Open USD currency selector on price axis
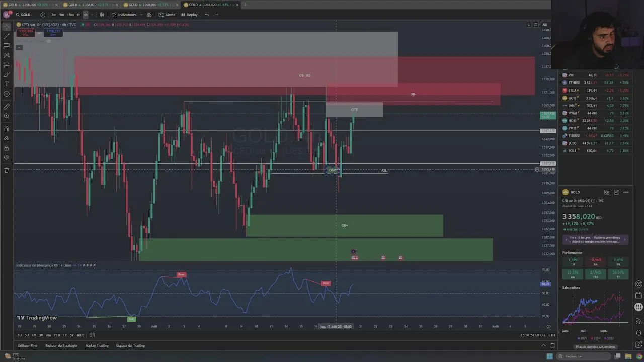 click(544, 25)
